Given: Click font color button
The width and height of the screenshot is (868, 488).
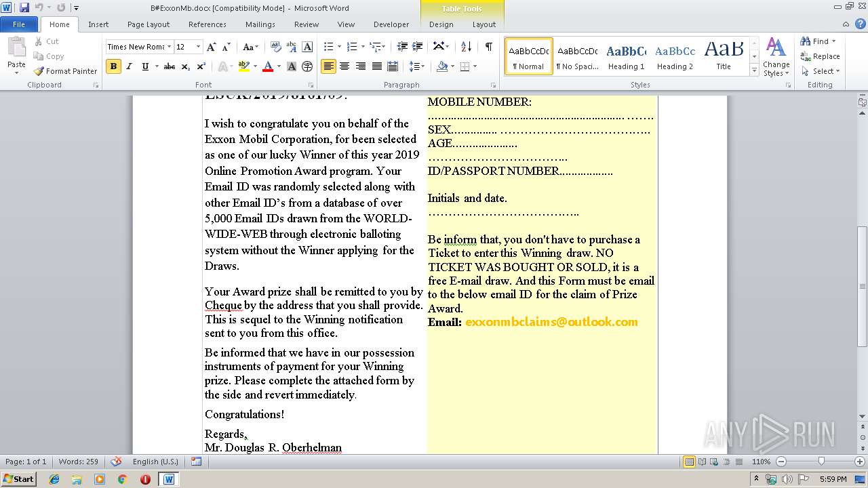Looking at the screenshot, I should point(268,66).
